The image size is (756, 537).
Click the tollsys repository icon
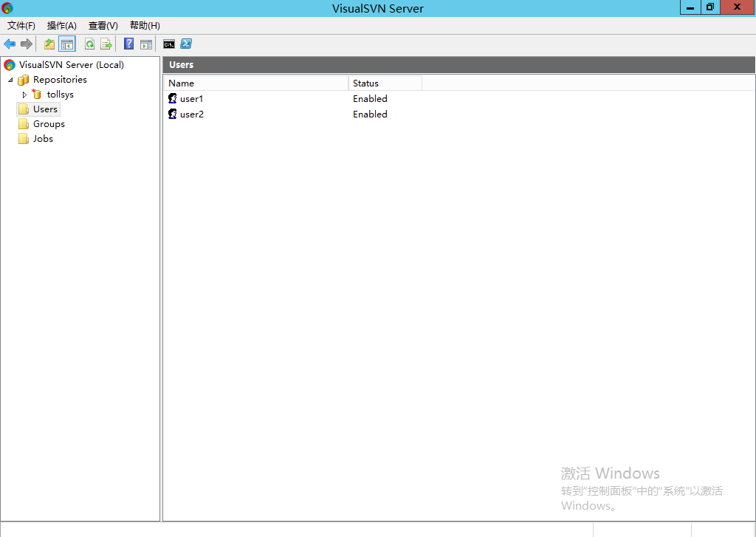pyautogui.click(x=36, y=94)
